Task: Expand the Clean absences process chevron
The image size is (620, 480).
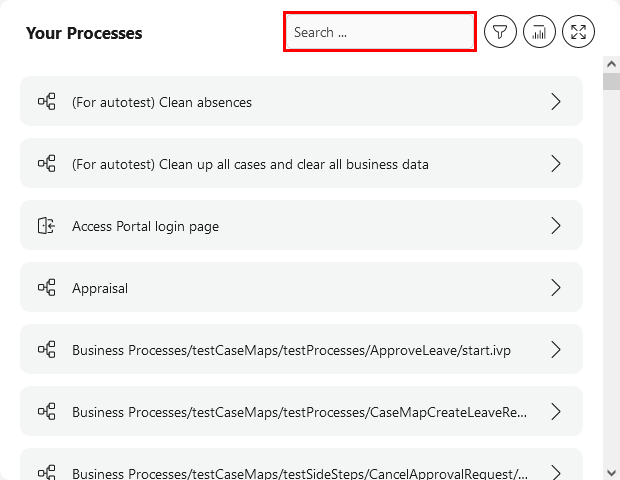Action: pos(556,102)
